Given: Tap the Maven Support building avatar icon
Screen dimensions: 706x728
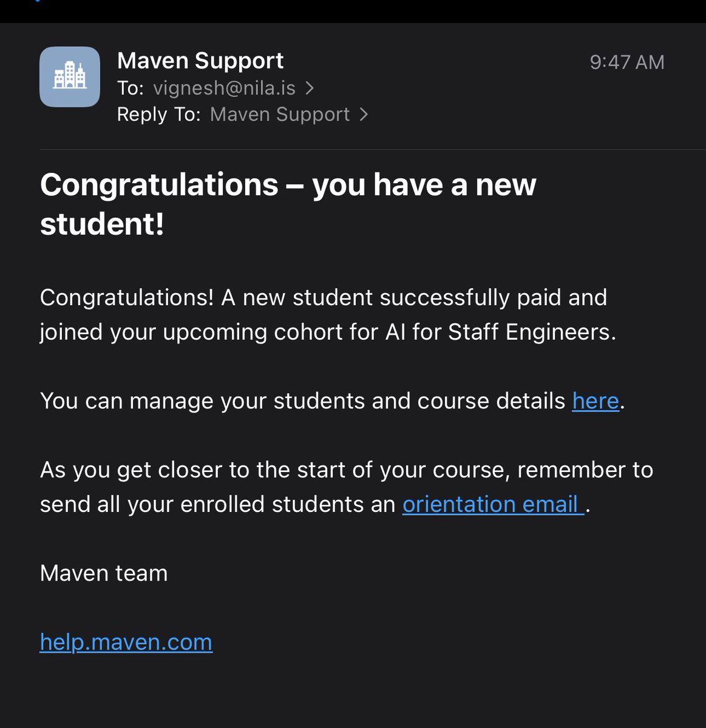Looking at the screenshot, I should [70, 77].
